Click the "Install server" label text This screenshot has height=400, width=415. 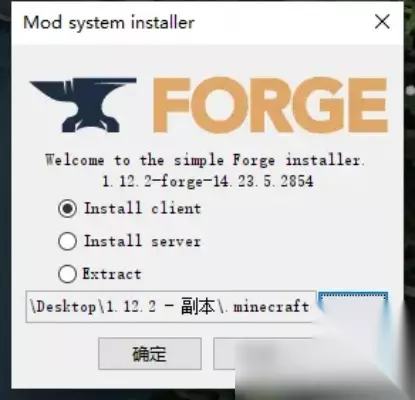click(x=143, y=241)
